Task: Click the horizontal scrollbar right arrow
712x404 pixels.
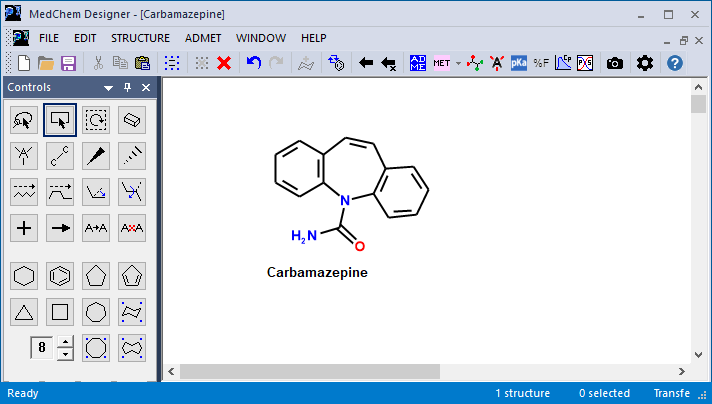Action: (x=682, y=371)
